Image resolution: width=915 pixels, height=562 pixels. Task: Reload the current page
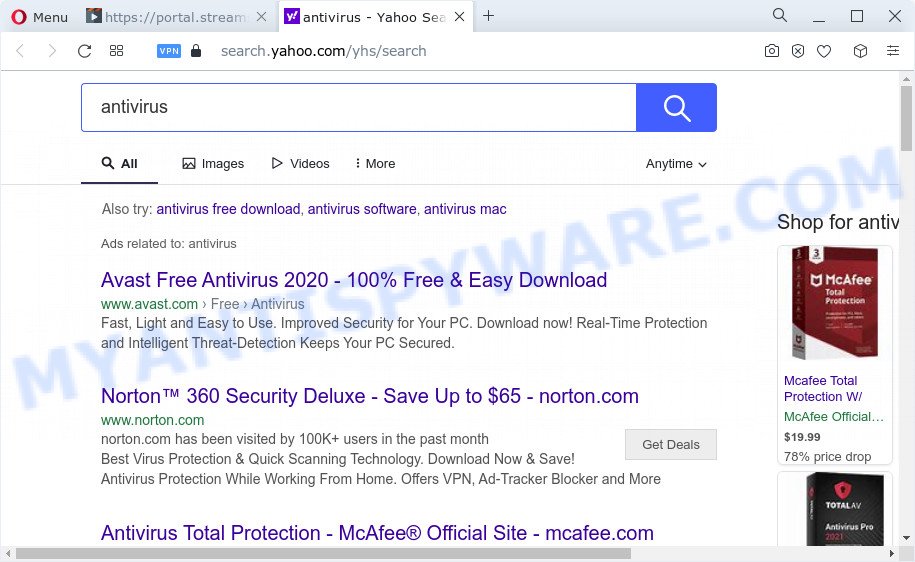(x=85, y=51)
